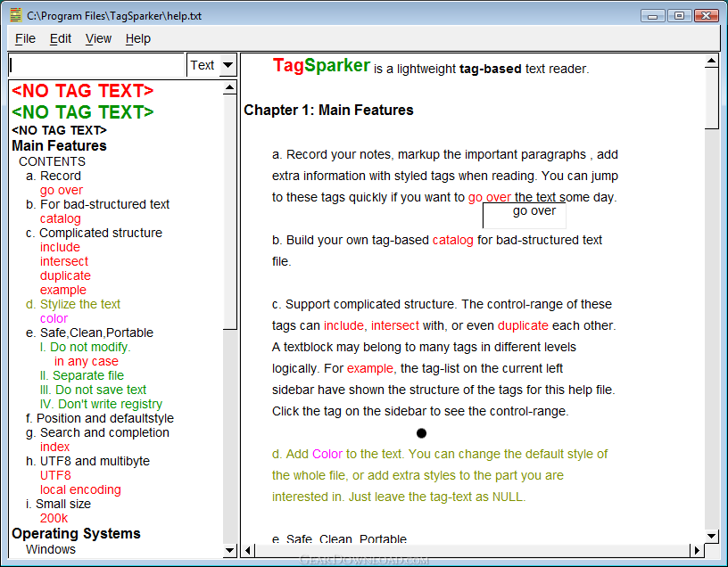This screenshot has height=567, width=728.
Task: Click the TagSparker title bar app icon
Action: point(16,15)
